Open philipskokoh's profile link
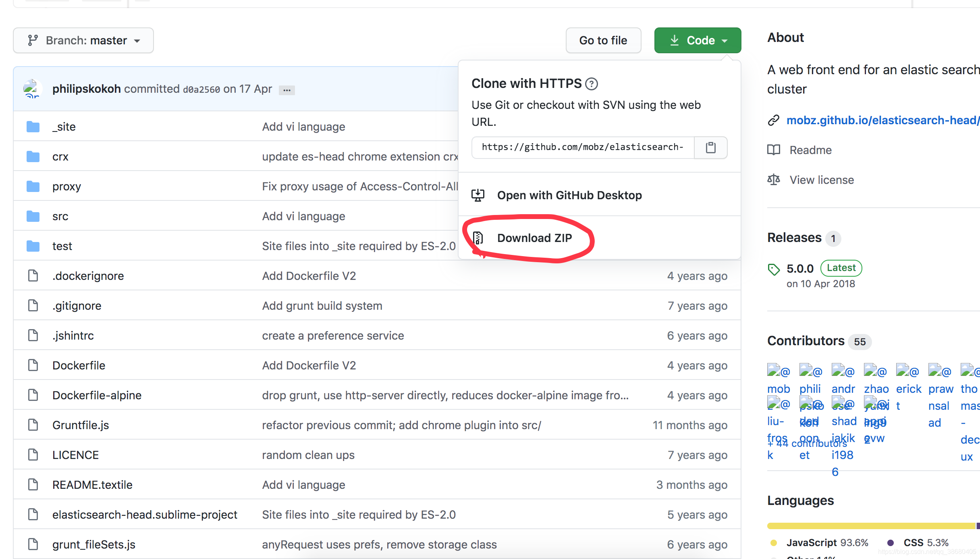Viewport: 980px width, 559px height. (x=86, y=89)
